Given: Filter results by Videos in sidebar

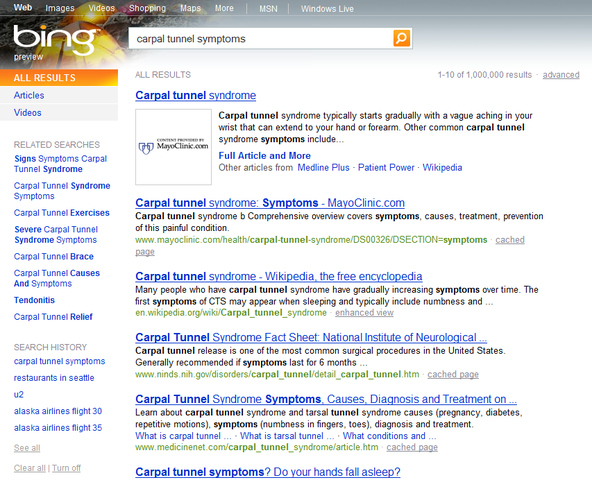Looking at the screenshot, I should (x=59, y=113).
